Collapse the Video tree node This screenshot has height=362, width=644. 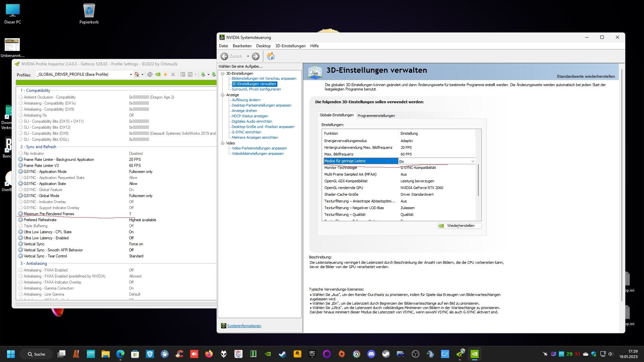222,143
